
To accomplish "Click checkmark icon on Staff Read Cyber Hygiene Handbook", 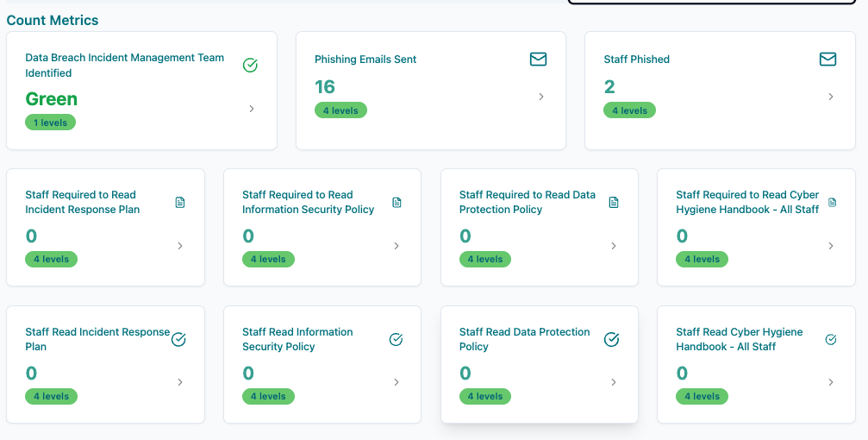I will pyautogui.click(x=831, y=340).
